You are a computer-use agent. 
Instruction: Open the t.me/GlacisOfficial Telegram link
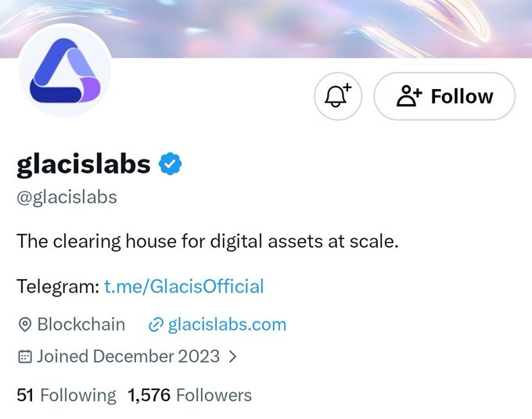coord(184,286)
